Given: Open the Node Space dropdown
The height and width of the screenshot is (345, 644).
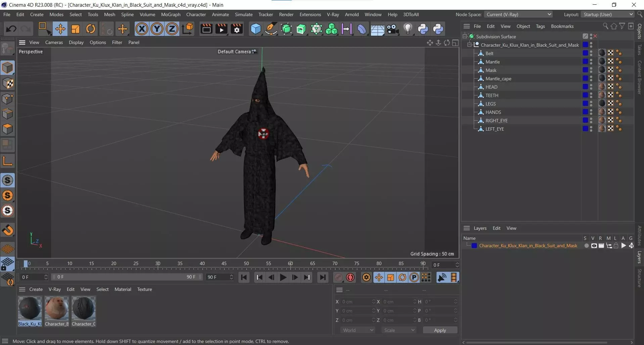Looking at the screenshot, I should click(x=518, y=14).
